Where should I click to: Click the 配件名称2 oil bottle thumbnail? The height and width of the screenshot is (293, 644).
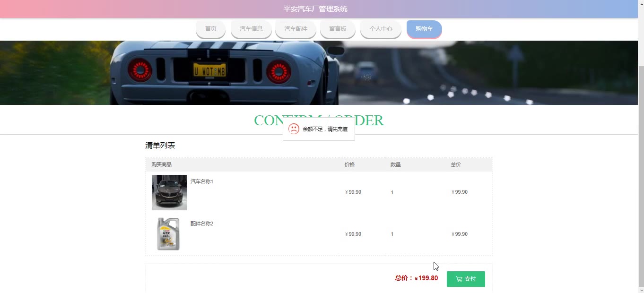coord(168,234)
